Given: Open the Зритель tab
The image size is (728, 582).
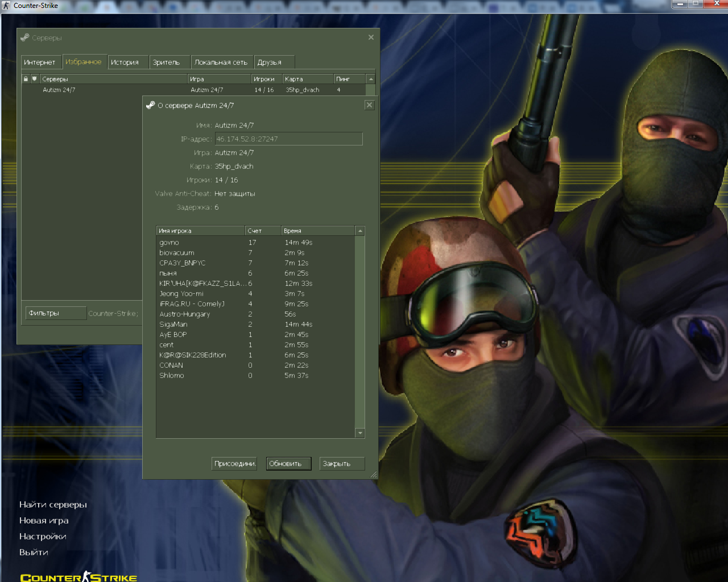Looking at the screenshot, I should (169, 62).
